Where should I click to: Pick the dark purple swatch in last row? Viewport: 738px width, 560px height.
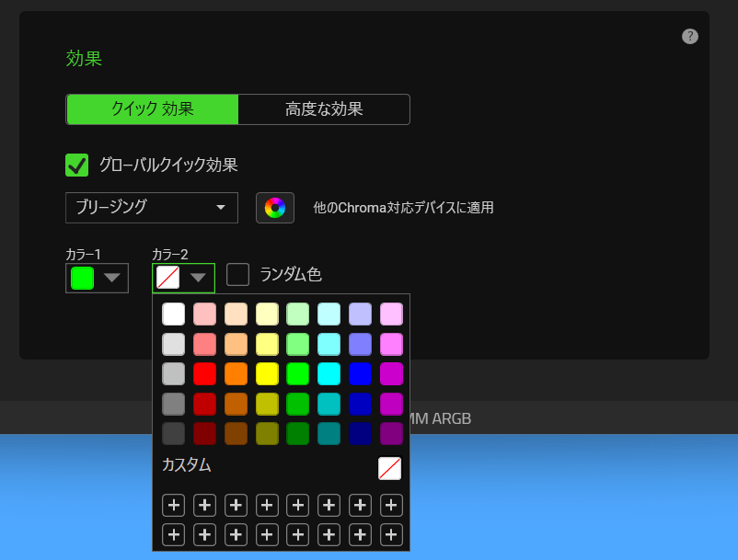click(x=391, y=433)
